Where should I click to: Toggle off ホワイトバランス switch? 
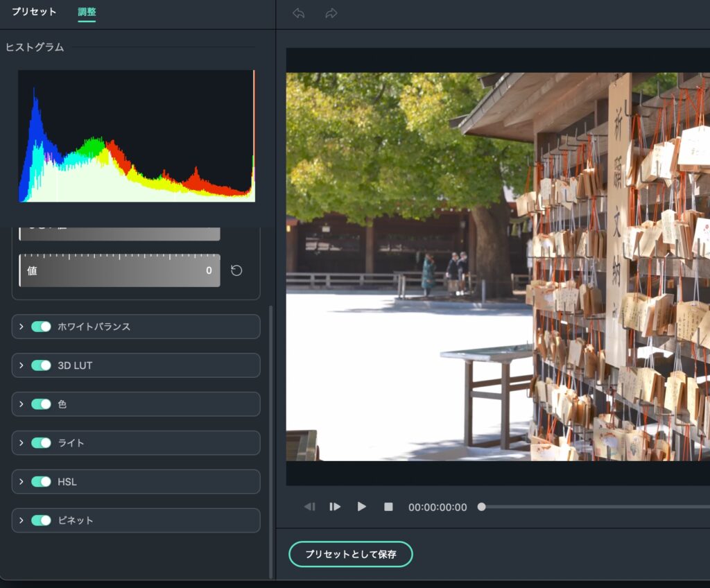coord(41,327)
